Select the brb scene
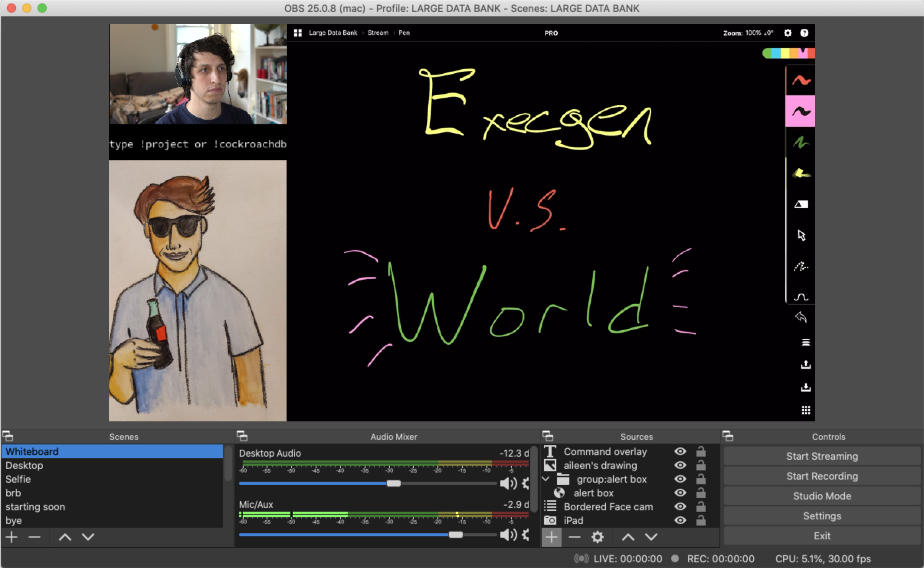Screen dimensions: 924x568 112,493
